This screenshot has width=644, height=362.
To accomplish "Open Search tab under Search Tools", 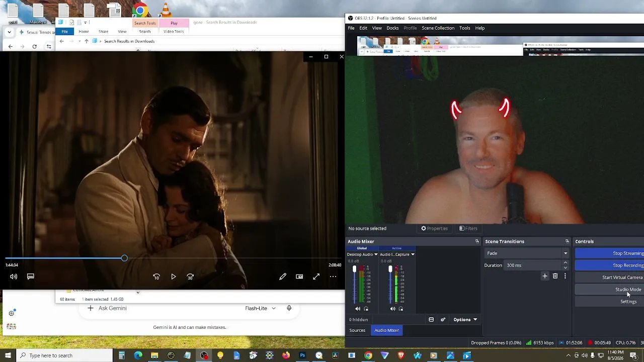I will (145, 32).
